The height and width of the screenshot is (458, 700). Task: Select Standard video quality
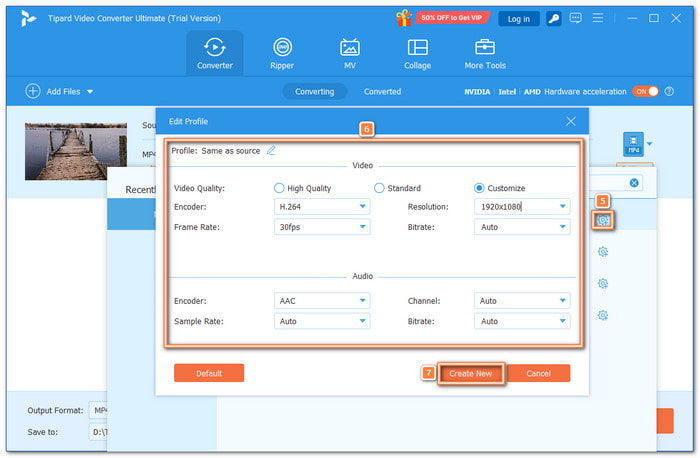tap(379, 188)
